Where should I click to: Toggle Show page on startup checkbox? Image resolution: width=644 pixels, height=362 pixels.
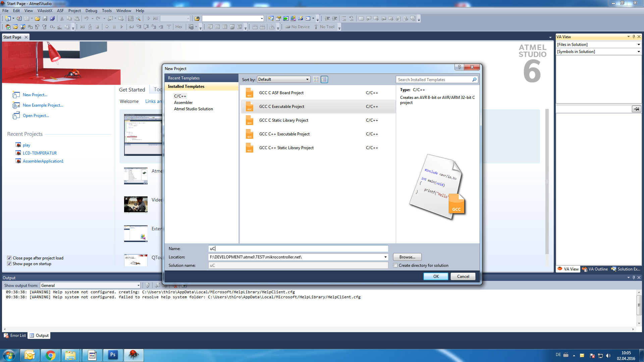9,264
